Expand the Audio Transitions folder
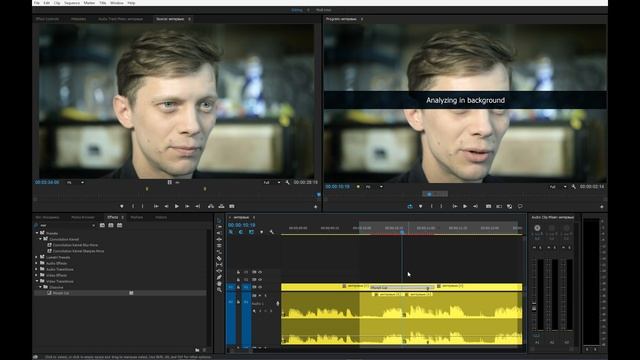The width and height of the screenshot is (640, 360). click(x=37, y=269)
